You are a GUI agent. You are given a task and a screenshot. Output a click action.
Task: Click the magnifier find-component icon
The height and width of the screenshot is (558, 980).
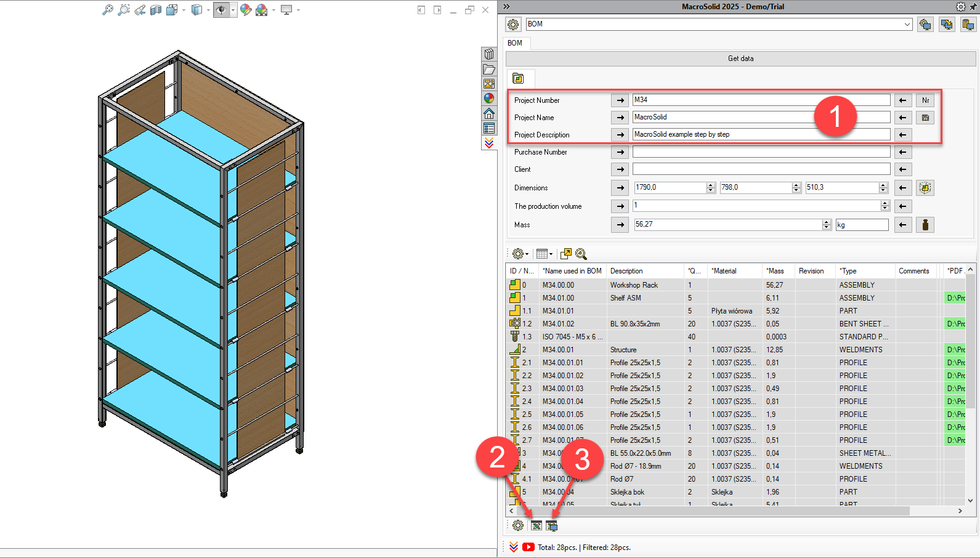click(581, 254)
